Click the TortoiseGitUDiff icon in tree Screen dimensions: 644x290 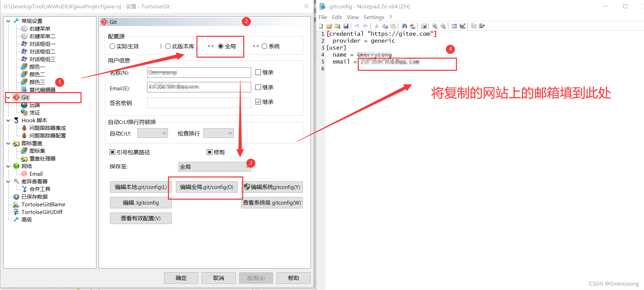[x=16, y=212]
